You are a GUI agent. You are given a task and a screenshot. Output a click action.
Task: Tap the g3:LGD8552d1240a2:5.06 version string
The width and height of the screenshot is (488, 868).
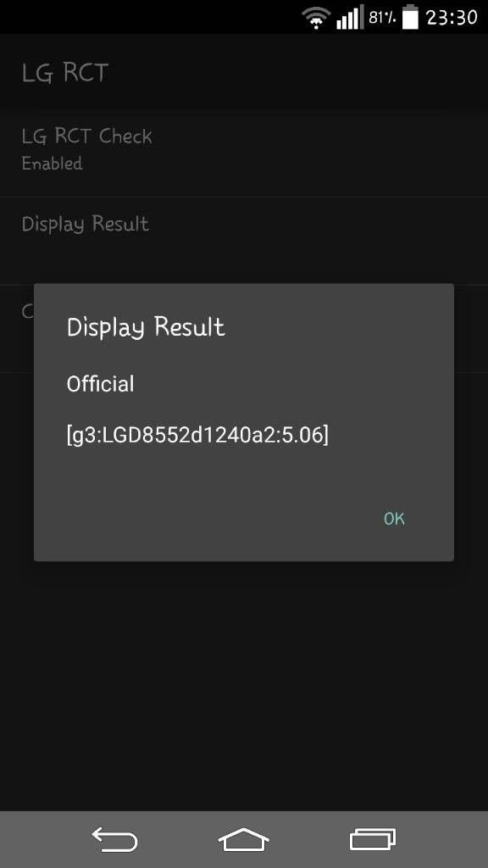click(x=197, y=435)
